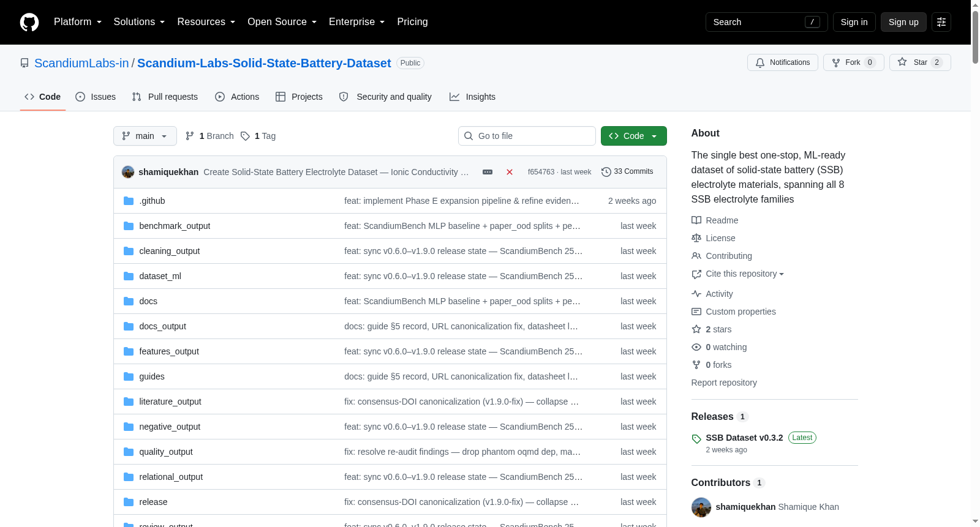Click the repository icon beside ScandiumLabs-in
This screenshot has height=527, width=980.
(x=24, y=63)
